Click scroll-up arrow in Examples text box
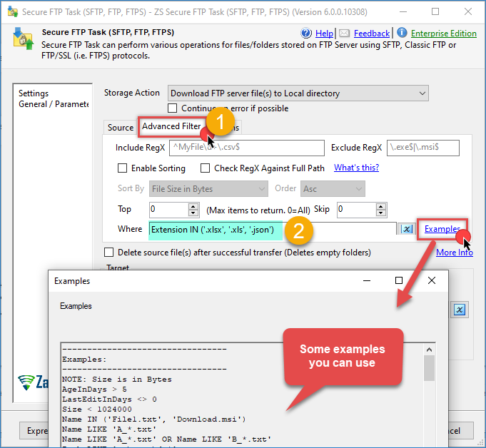 (x=430, y=350)
